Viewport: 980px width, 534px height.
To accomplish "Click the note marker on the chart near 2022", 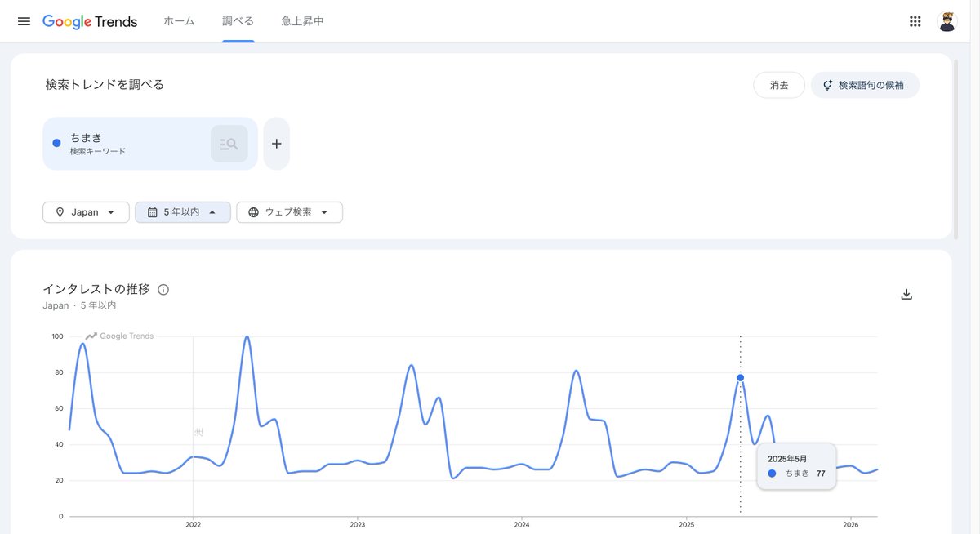I will point(198,432).
